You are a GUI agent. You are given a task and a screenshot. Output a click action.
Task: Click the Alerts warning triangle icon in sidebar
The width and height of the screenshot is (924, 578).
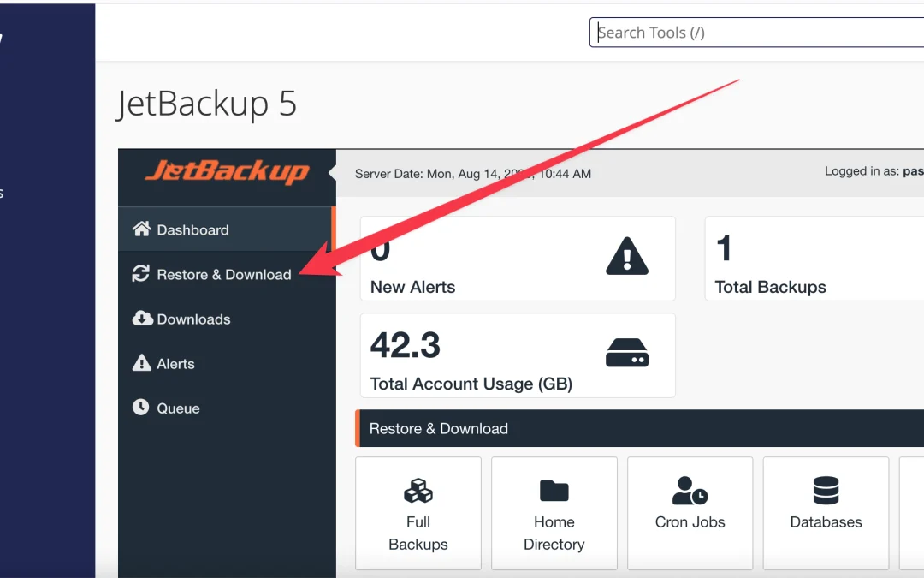(140, 363)
